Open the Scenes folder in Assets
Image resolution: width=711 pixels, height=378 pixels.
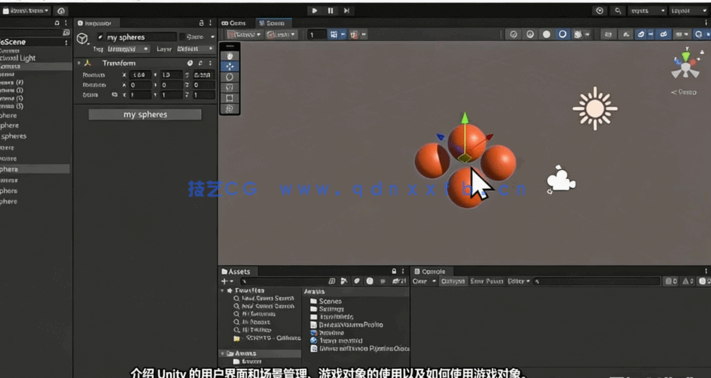point(326,301)
